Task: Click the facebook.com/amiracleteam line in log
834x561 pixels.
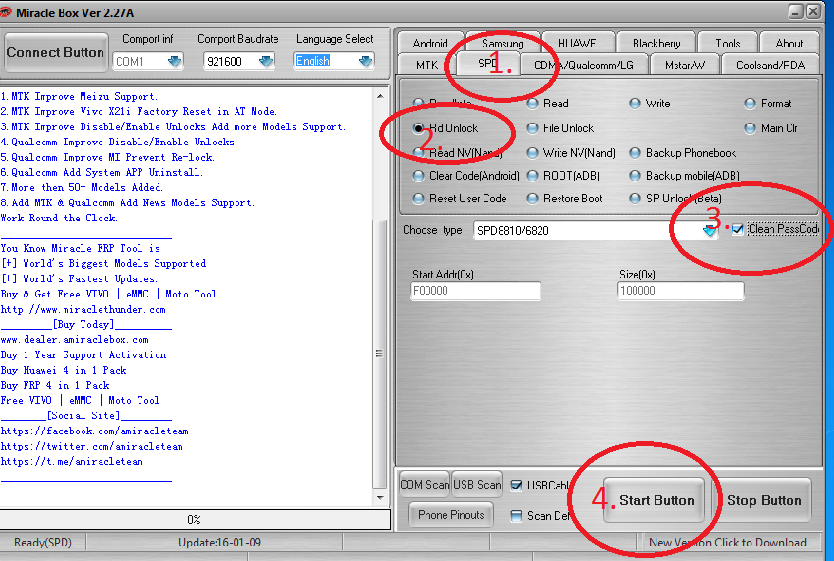Action: (x=94, y=431)
